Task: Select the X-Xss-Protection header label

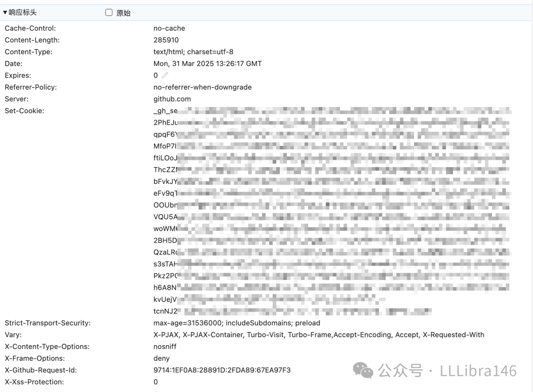Action: 35,382
